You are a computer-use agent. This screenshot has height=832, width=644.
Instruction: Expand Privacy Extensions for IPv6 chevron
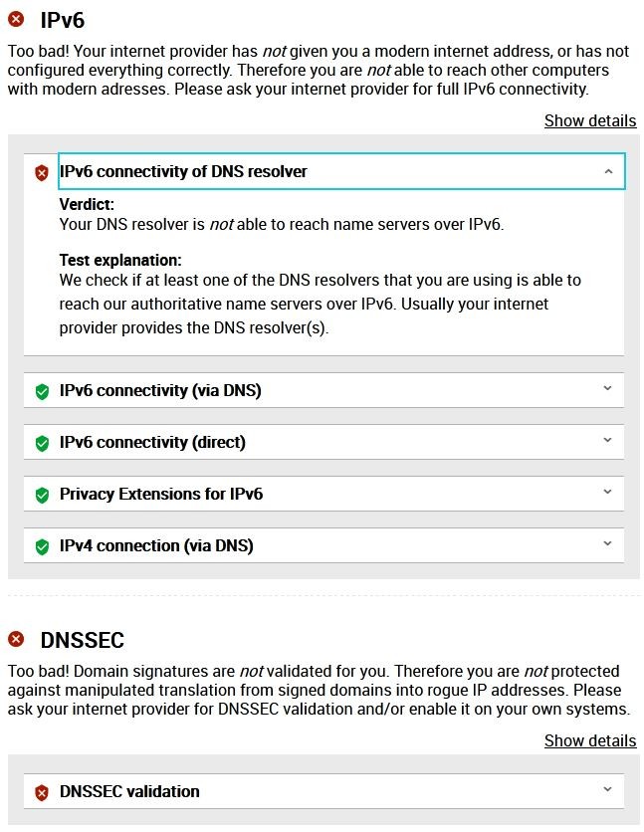click(x=607, y=493)
